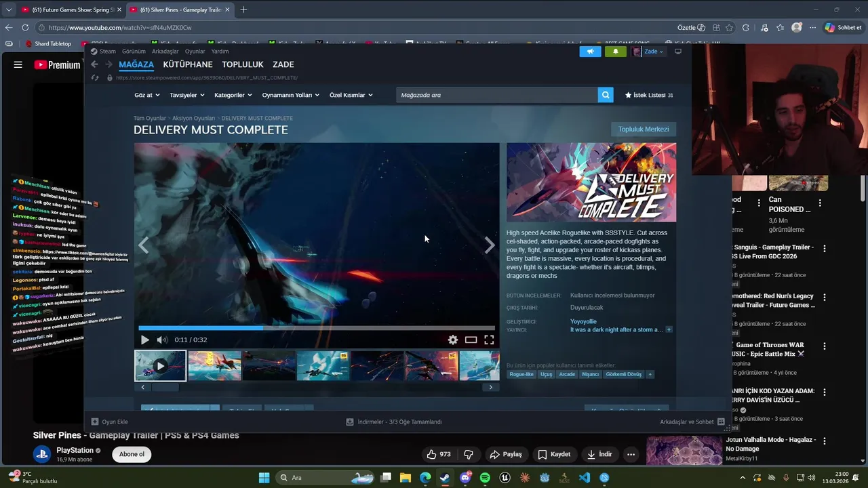Open Steam notifications bell button
Viewport: 868px width, 488px height.
616,52
